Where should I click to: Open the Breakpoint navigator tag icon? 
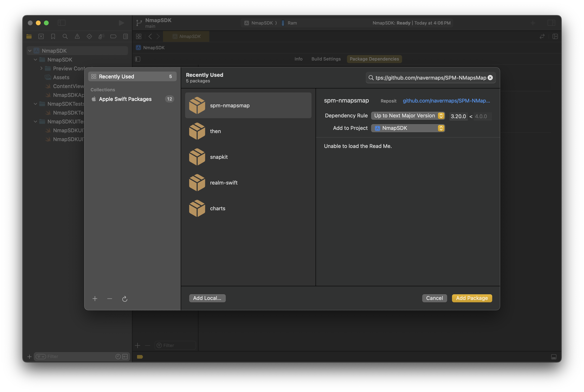coord(113,37)
